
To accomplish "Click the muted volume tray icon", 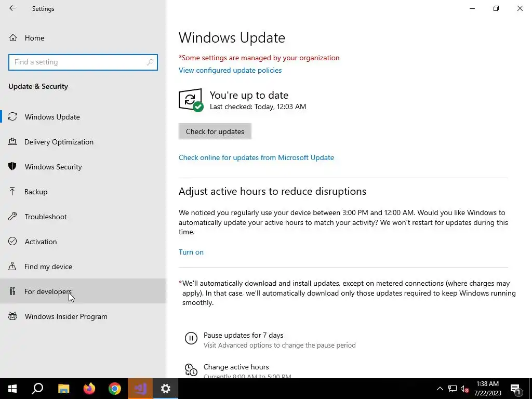I will pyautogui.click(x=464, y=389).
